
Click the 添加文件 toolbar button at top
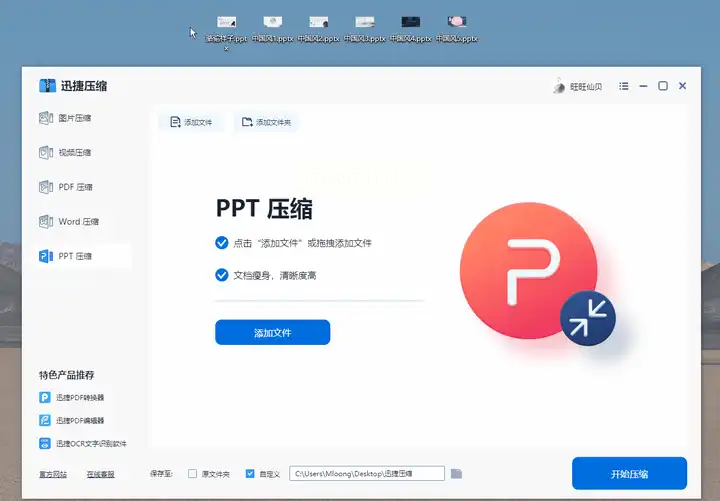(x=191, y=122)
